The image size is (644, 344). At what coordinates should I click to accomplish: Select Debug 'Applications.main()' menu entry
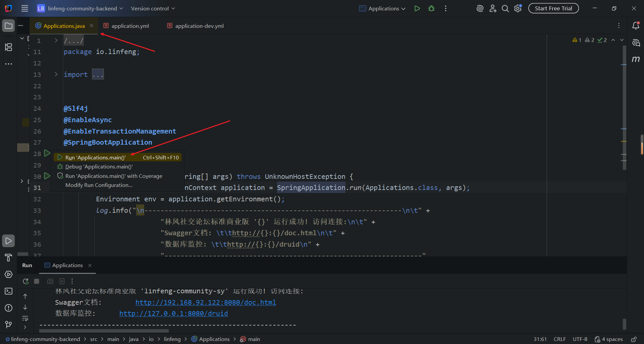pos(99,167)
